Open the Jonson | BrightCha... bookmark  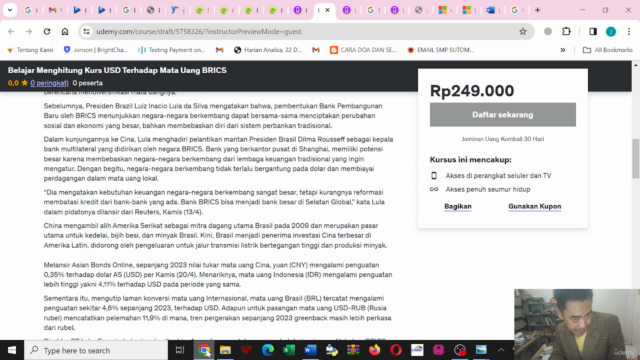96,50
